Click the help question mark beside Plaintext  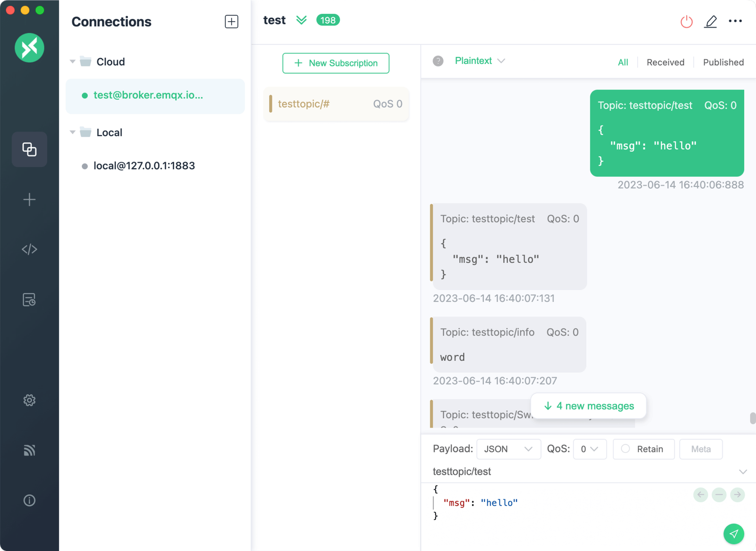pos(438,61)
